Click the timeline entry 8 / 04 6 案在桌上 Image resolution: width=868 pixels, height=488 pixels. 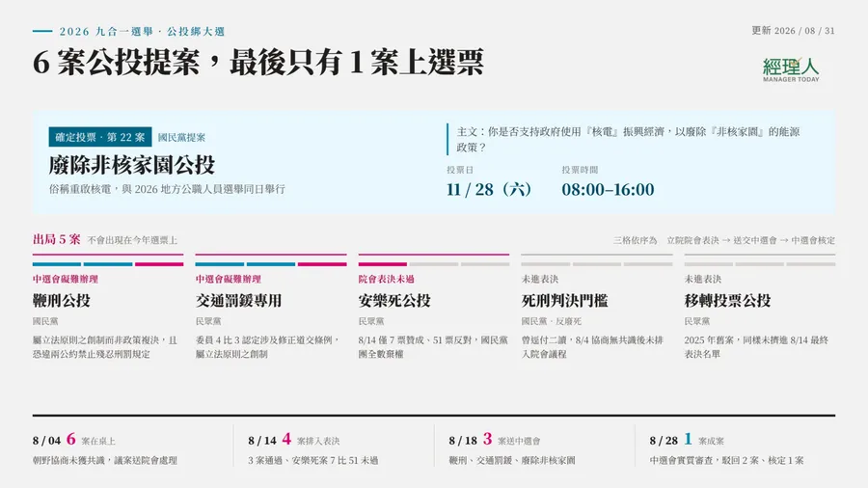point(74,440)
